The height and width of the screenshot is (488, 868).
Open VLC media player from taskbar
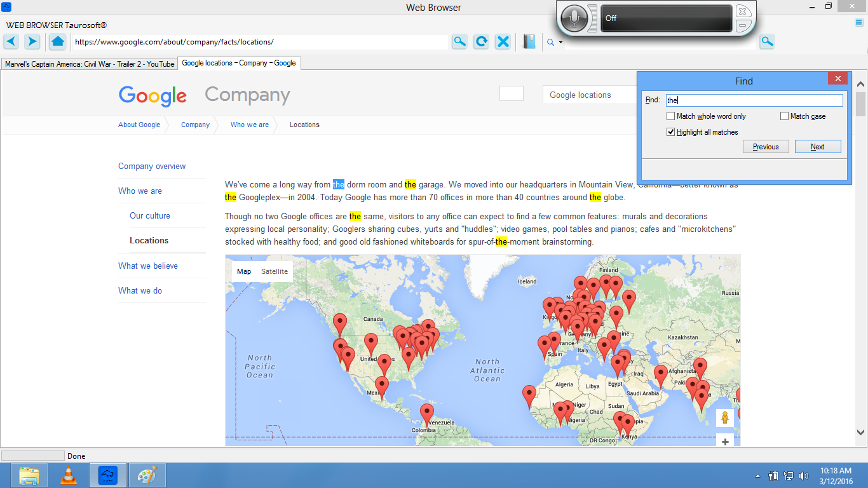click(x=69, y=475)
